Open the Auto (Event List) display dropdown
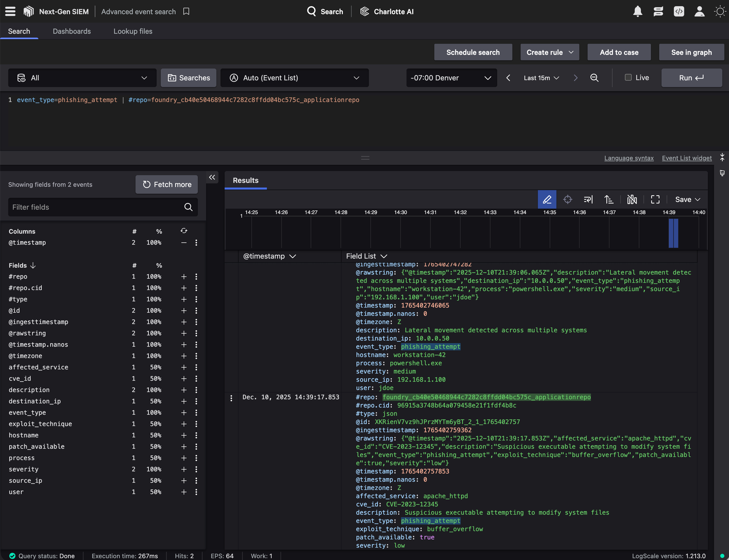The image size is (729, 560). pyautogui.click(x=294, y=78)
